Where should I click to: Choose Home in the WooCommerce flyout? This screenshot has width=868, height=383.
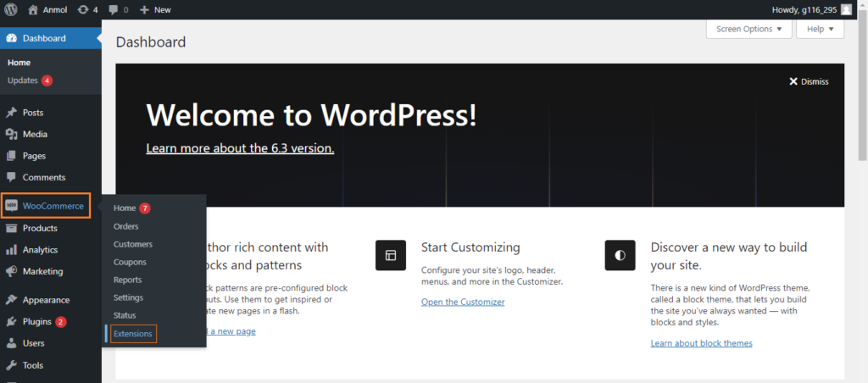125,208
